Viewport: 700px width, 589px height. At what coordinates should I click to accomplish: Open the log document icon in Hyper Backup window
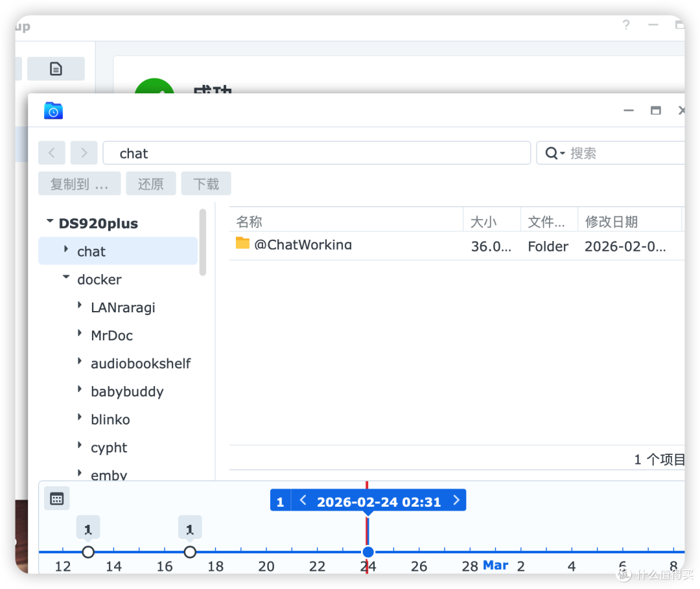click(56, 69)
